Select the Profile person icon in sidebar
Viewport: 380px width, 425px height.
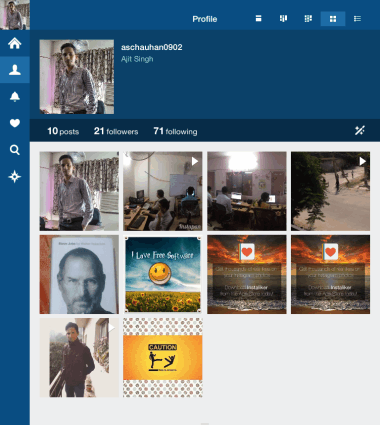[x=15, y=70]
